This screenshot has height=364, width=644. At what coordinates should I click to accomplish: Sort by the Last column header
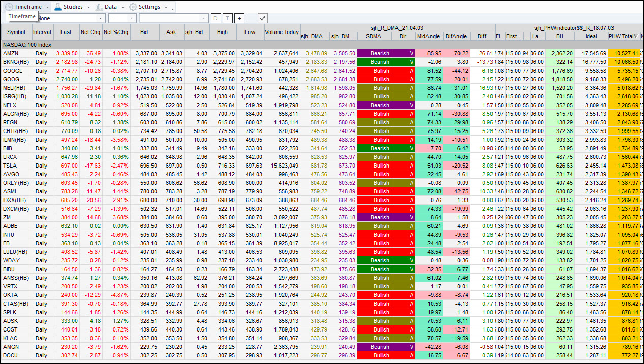pos(66,32)
